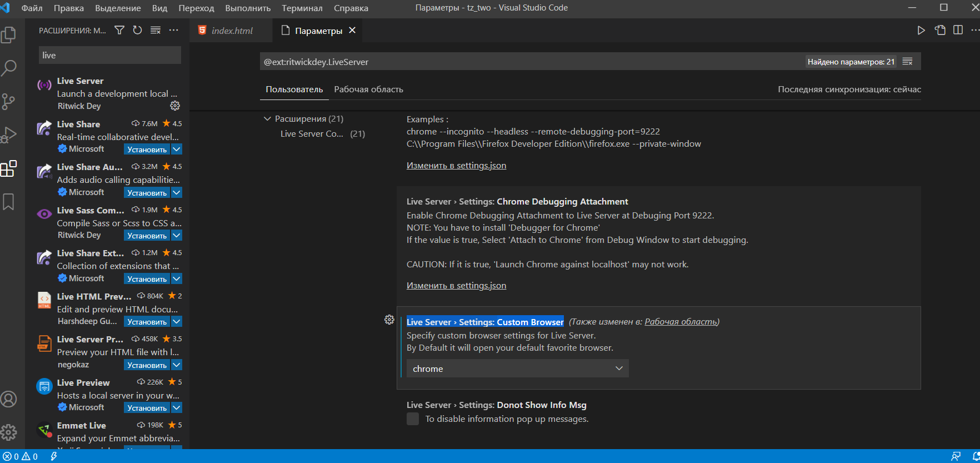Viewport: 980px width, 463px height.
Task: Select the Пользователь settings tab
Action: point(294,89)
